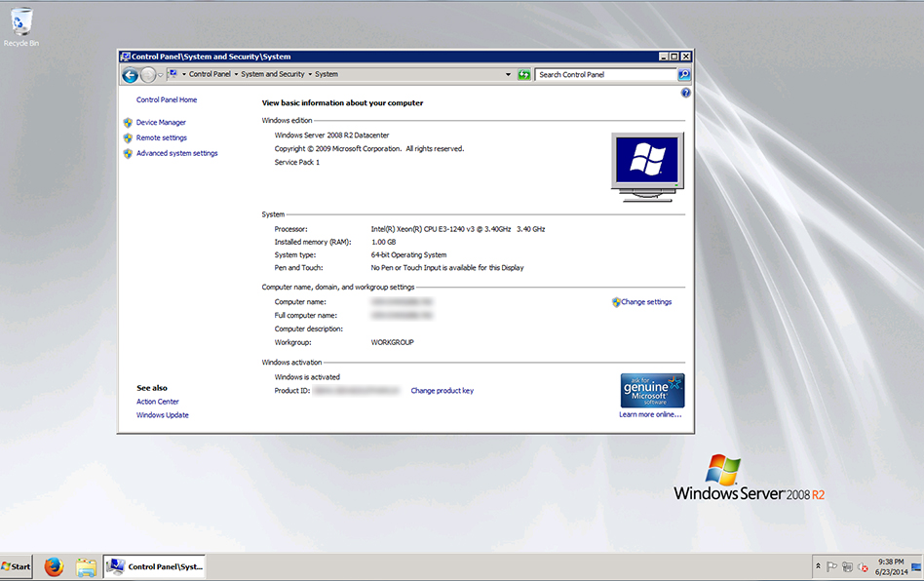This screenshot has height=581, width=924.
Task: Click the greyed Forward navigation arrow
Action: tap(148, 75)
